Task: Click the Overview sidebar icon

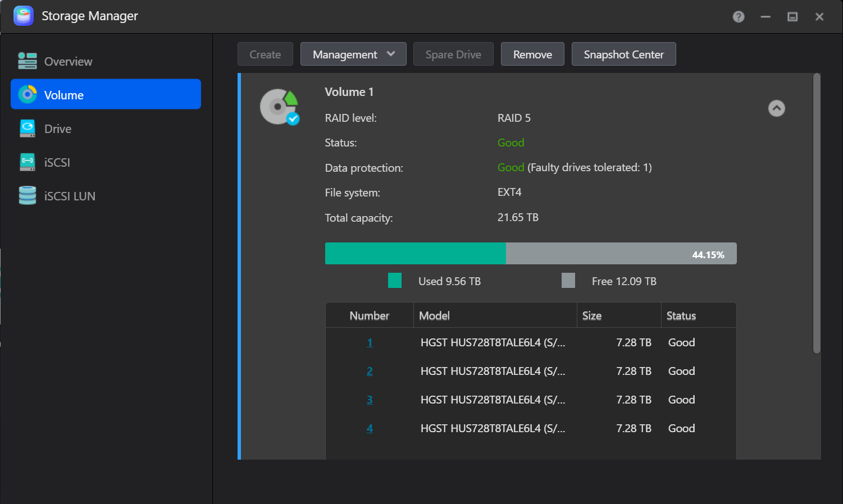Action: (27, 61)
